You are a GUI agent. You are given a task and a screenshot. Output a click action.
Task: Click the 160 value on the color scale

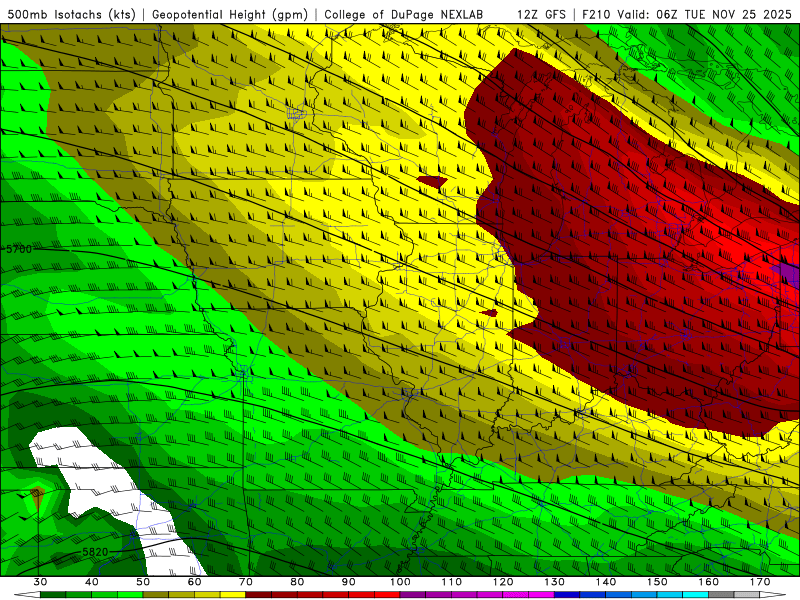click(x=709, y=582)
